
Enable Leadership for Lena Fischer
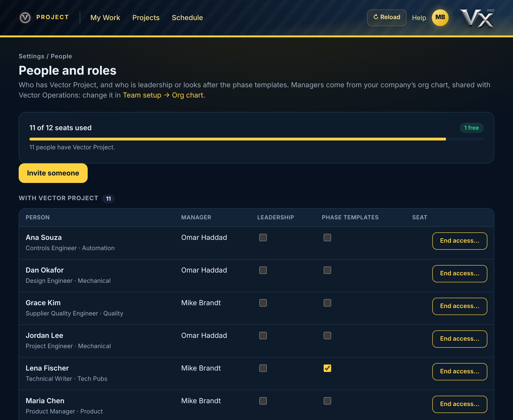point(263,368)
